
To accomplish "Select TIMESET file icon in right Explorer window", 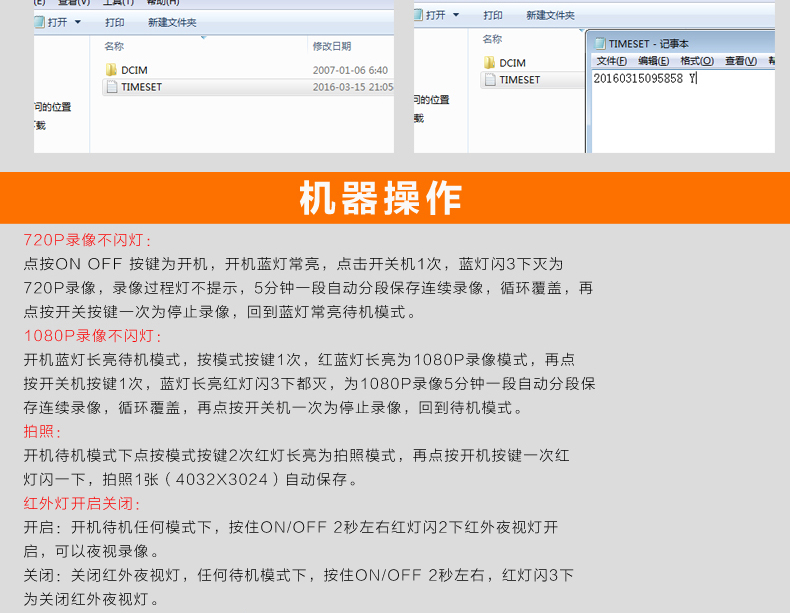I will [490, 80].
